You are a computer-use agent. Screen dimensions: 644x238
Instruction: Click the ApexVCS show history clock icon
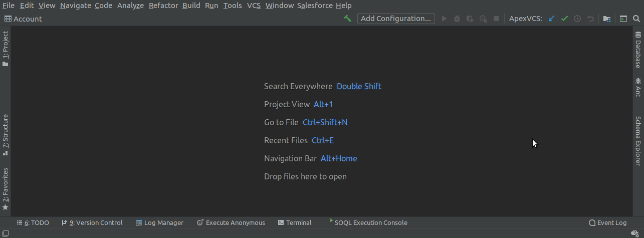[x=577, y=19]
